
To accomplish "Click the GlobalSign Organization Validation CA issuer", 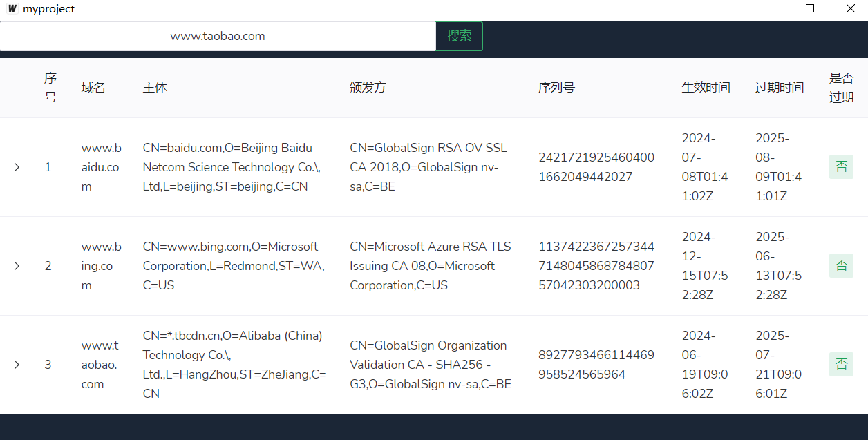I will tap(431, 365).
